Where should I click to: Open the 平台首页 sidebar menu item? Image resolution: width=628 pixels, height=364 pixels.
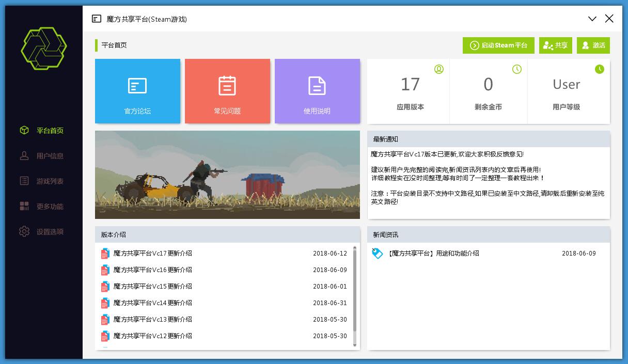tap(44, 131)
